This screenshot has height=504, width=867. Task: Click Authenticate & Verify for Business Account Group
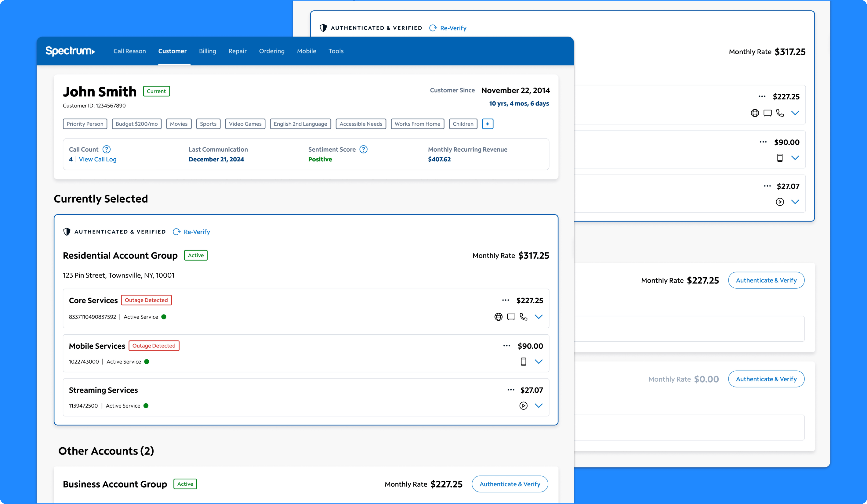pos(510,484)
